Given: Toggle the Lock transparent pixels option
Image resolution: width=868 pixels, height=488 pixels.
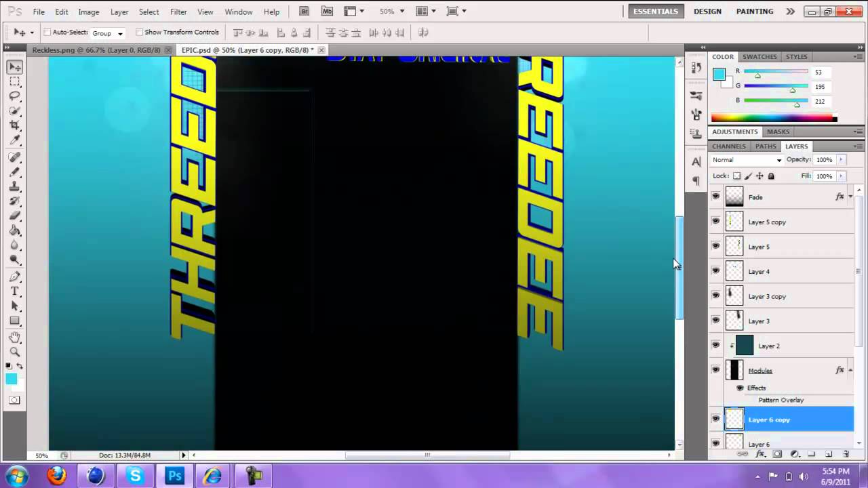Looking at the screenshot, I should click(x=737, y=176).
